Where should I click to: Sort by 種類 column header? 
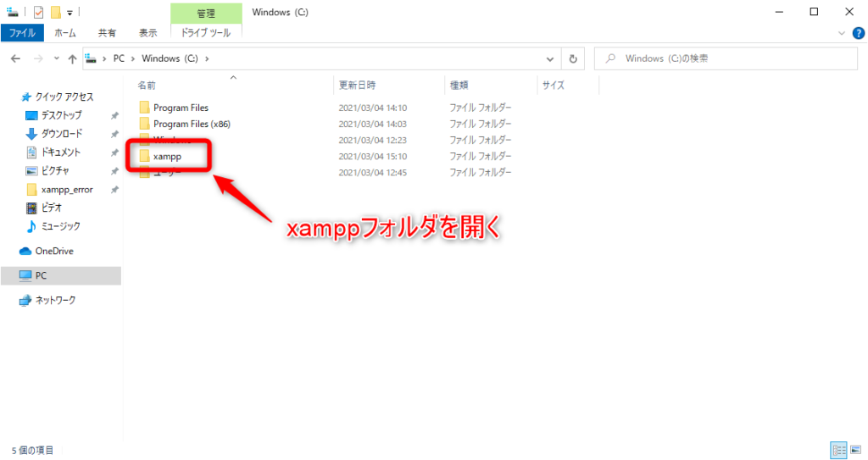[x=459, y=86]
